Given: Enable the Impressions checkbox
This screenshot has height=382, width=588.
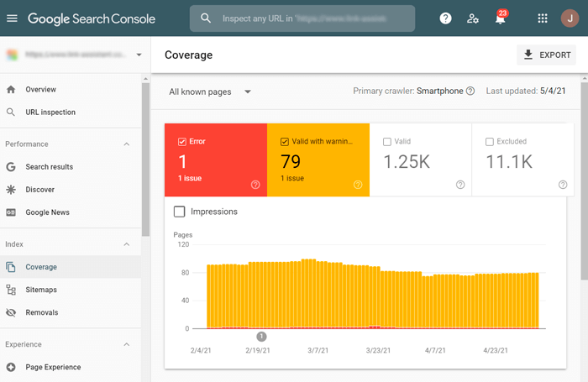Looking at the screenshot, I should [x=179, y=212].
